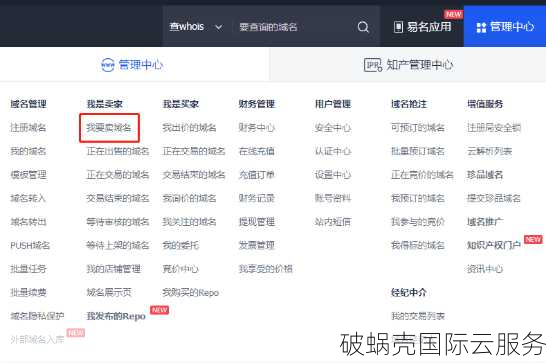The height and width of the screenshot is (363, 546).
Task: Go to 我的域名
Action: 28,151
